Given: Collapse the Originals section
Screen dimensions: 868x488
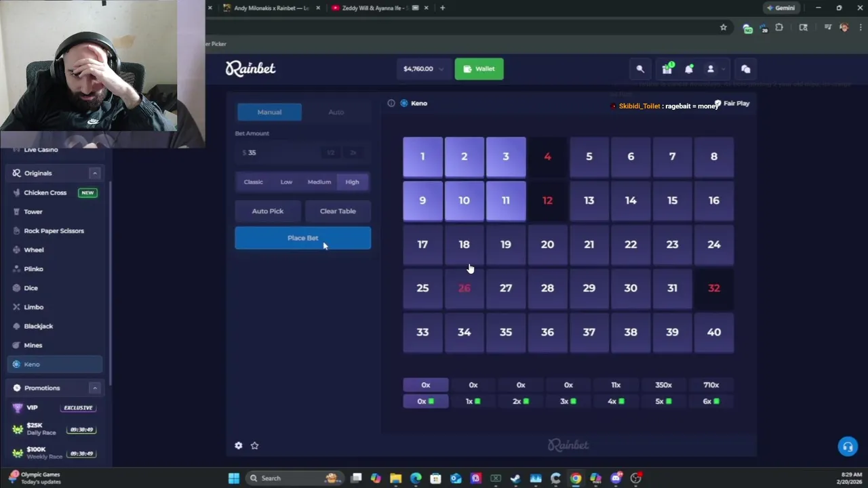Looking at the screenshot, I should (94, 173).
